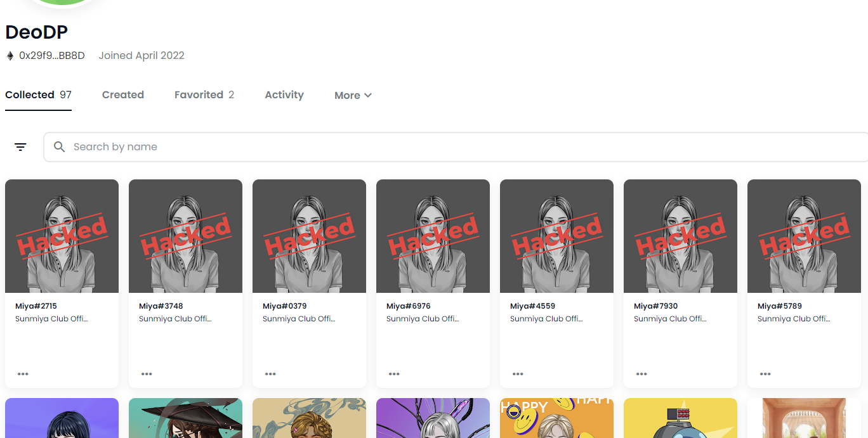This screenshot has height=438, width=868.
Task: Open Miya#5789 hacked image thumbnail
Action: (804, 236)
